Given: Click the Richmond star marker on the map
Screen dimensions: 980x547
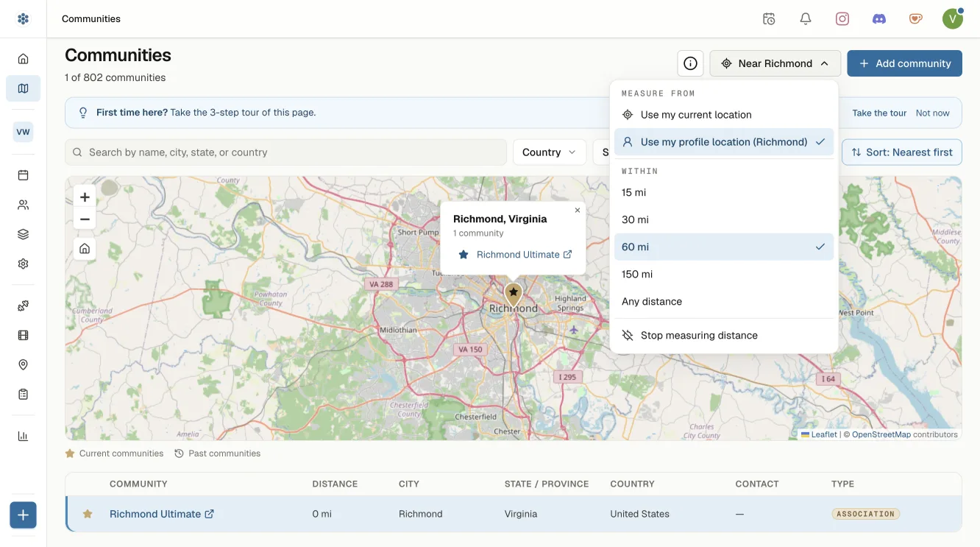Looking at the screenshot, I should click(514, 294).
